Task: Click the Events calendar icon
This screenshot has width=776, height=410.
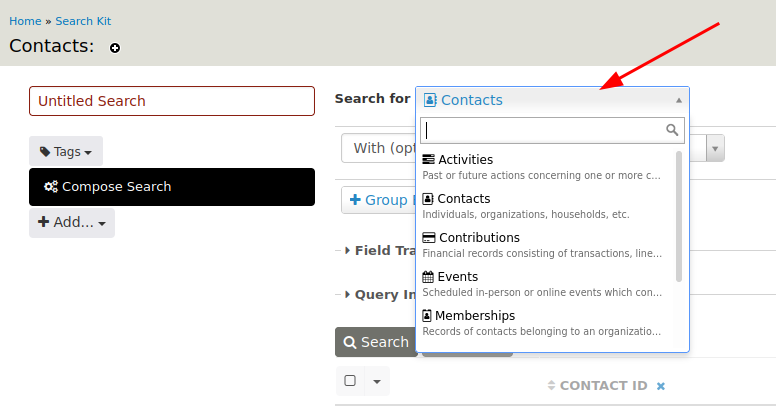Action: coord(428,277)
